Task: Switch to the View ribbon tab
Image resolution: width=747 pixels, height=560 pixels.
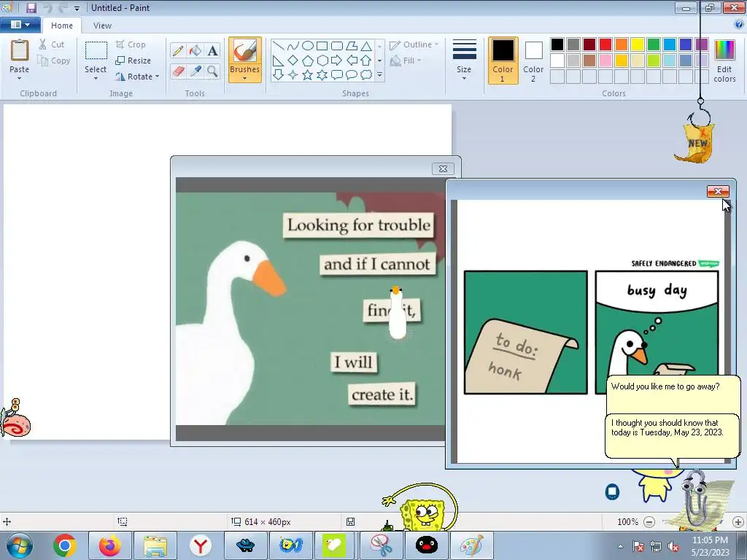Action: pyautogui.click(x=102, y=26)
